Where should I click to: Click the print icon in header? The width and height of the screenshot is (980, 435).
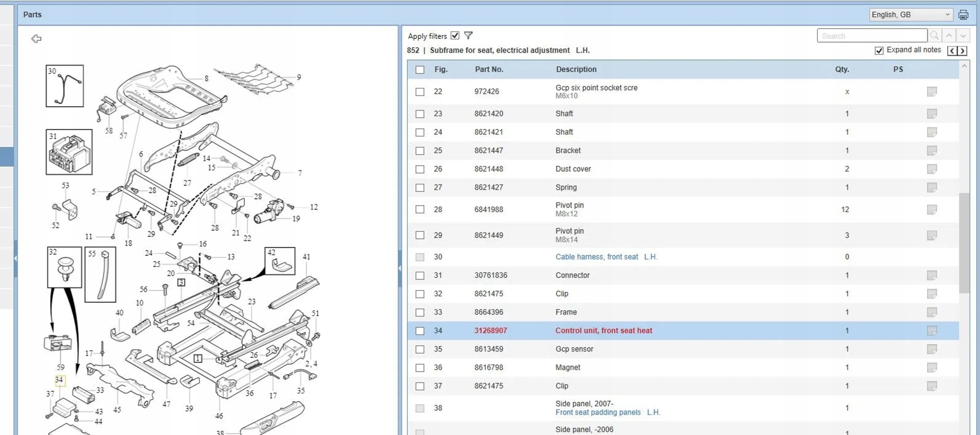(x=963, y=15)
